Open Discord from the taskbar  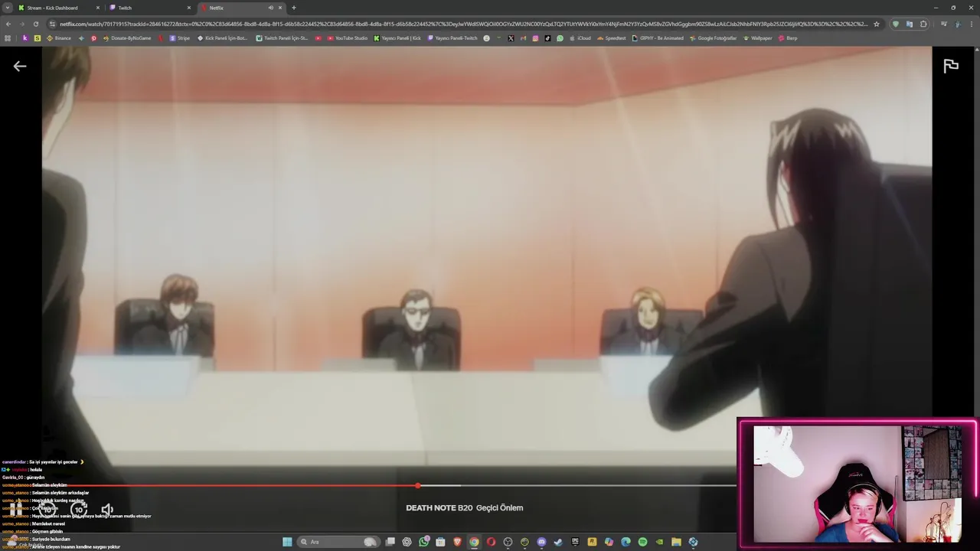[542, 542]
